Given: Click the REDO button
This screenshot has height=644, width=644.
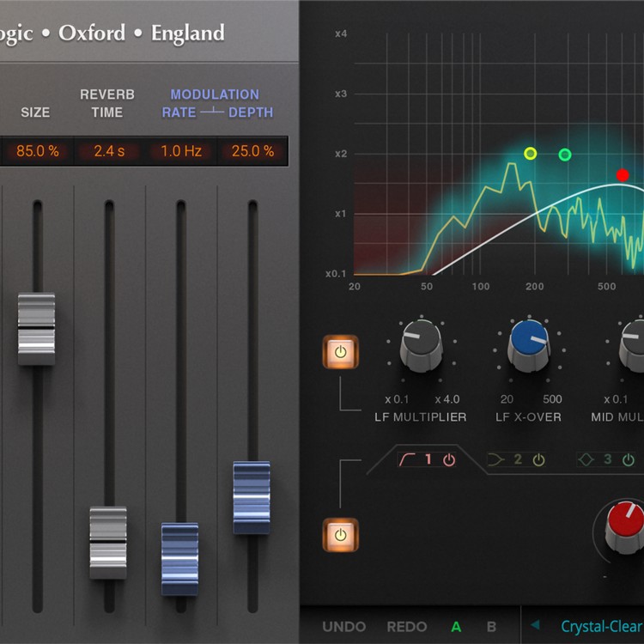Looking at the screenshot, I should click(407, 627).
